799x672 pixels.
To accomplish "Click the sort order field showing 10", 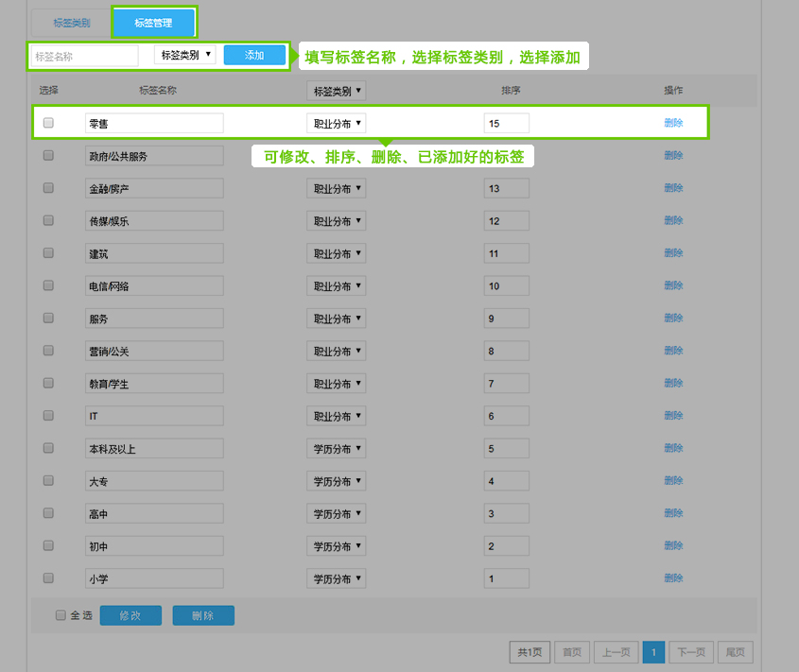I will coord(506,285).
